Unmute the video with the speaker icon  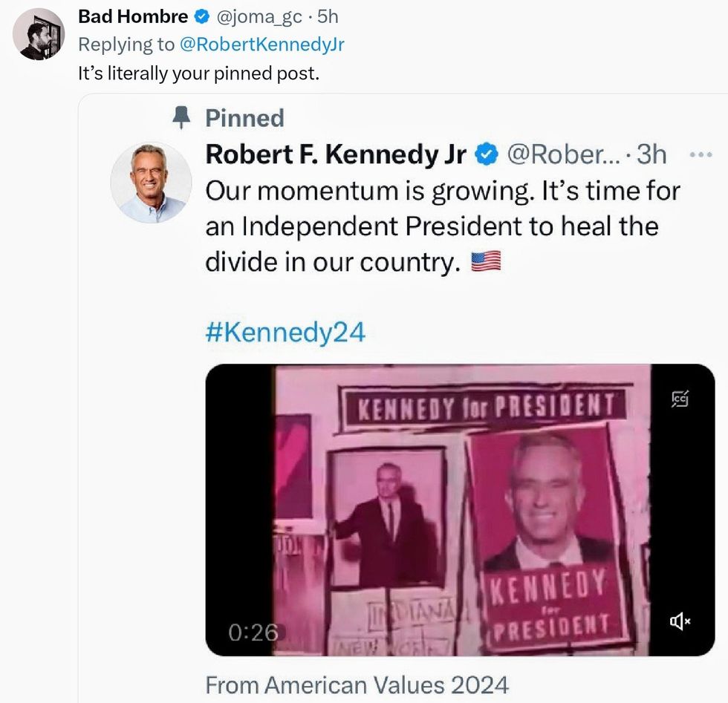pos(680,621)
